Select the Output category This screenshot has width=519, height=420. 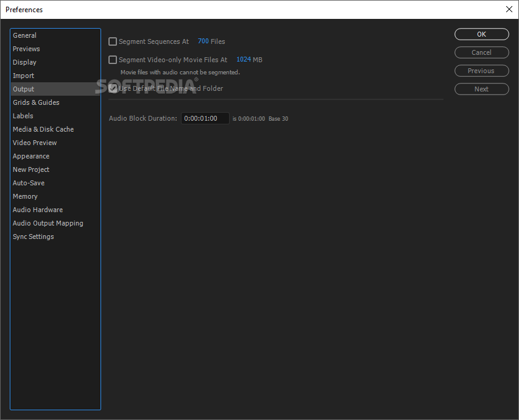pos(55,89)
